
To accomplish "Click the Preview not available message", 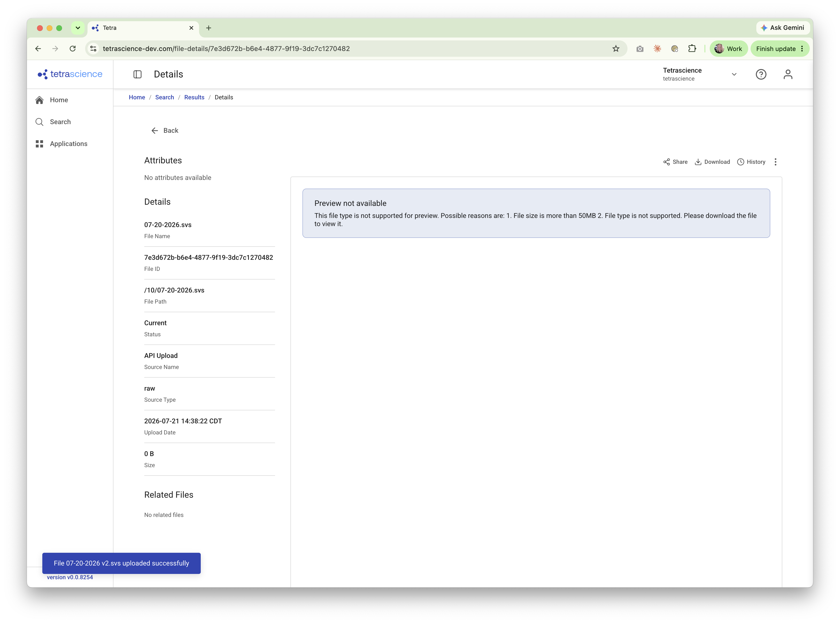I will pyautogui.click(x=536, y=213).
